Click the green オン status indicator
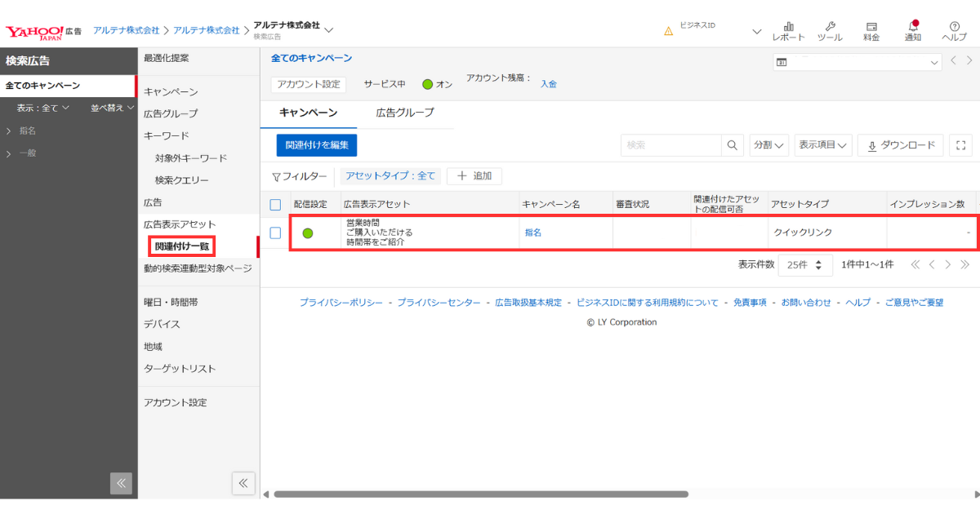Viewport: 980px width, 514px height. tap(427, 84)
